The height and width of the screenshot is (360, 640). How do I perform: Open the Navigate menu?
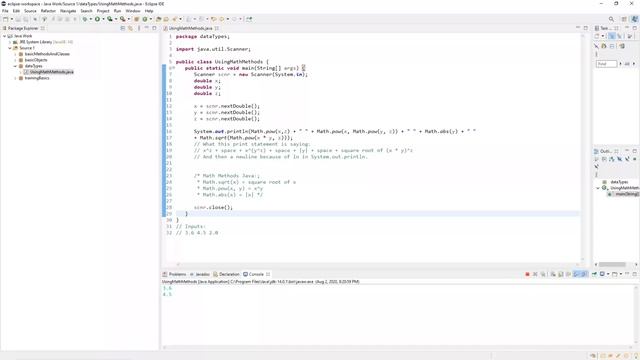[x=68, y=11]
